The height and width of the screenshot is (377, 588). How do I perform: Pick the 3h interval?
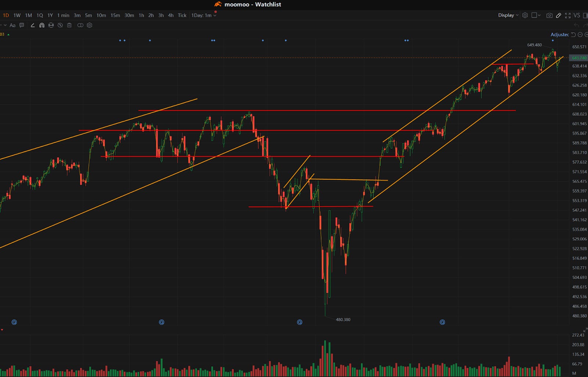[x=161, y=15]
